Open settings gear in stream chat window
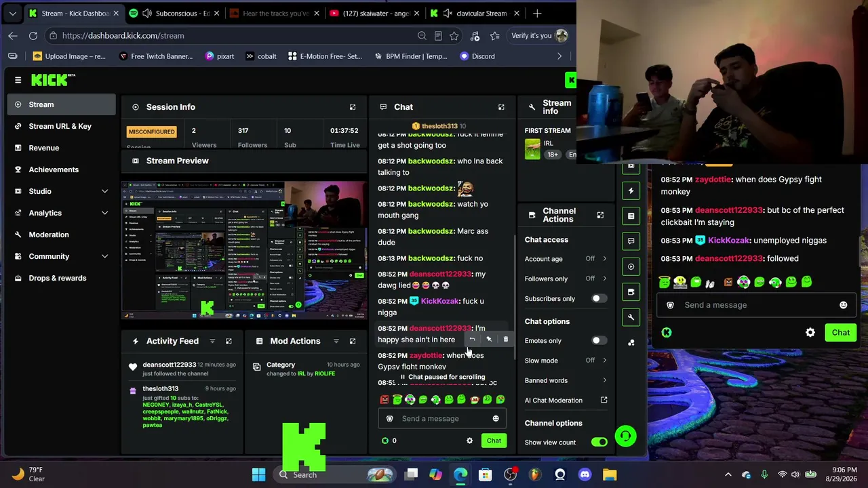 click(810, 333)
